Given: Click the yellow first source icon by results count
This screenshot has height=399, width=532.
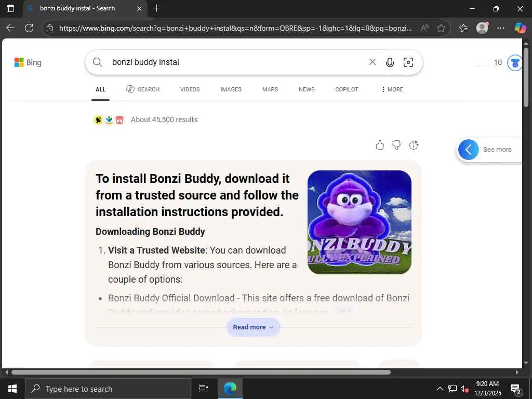Looking at the screenshot, I should click(x=98, y=120).
